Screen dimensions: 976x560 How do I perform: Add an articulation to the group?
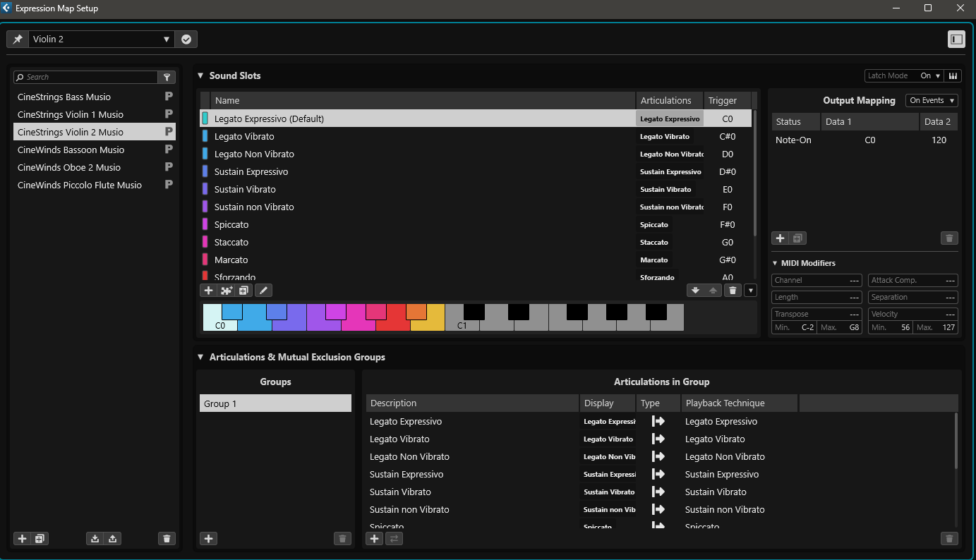point(375,539)
